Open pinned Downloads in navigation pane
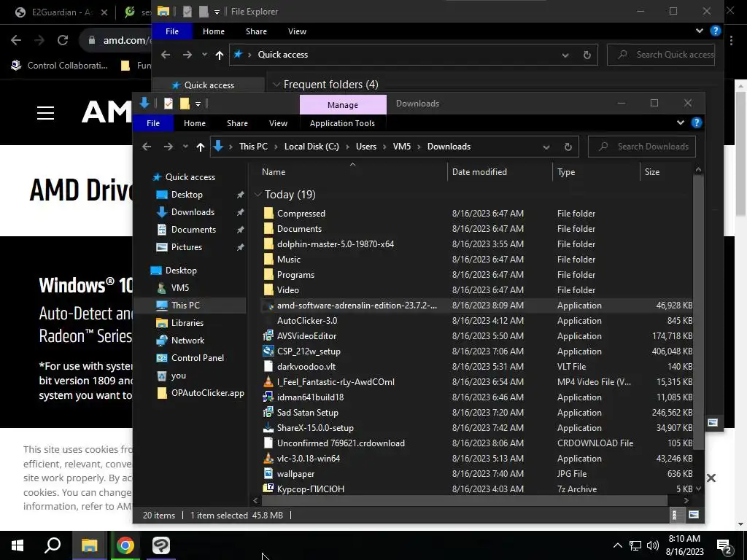Screen dimensions: 747x560 [193, 212]
